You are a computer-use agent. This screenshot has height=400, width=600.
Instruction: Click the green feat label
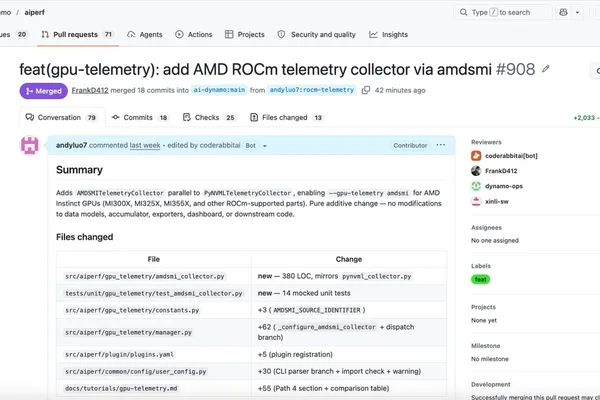pyautogui.click(x=481, y=279)
